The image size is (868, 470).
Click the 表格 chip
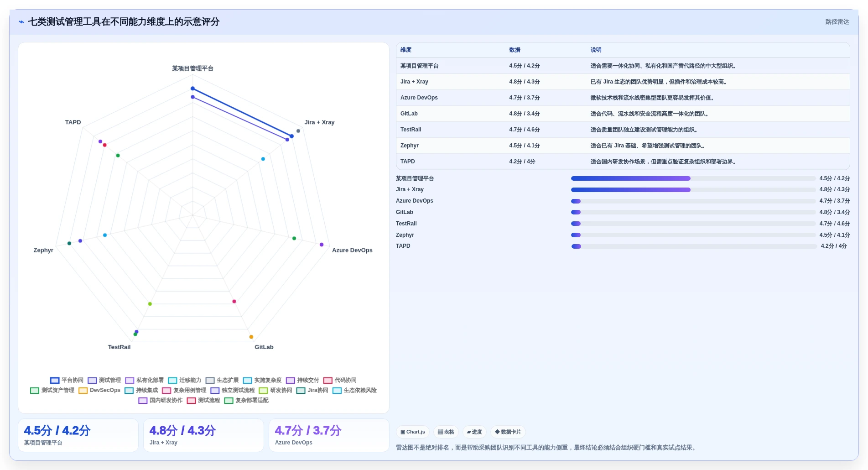click(x=446, y=432)
